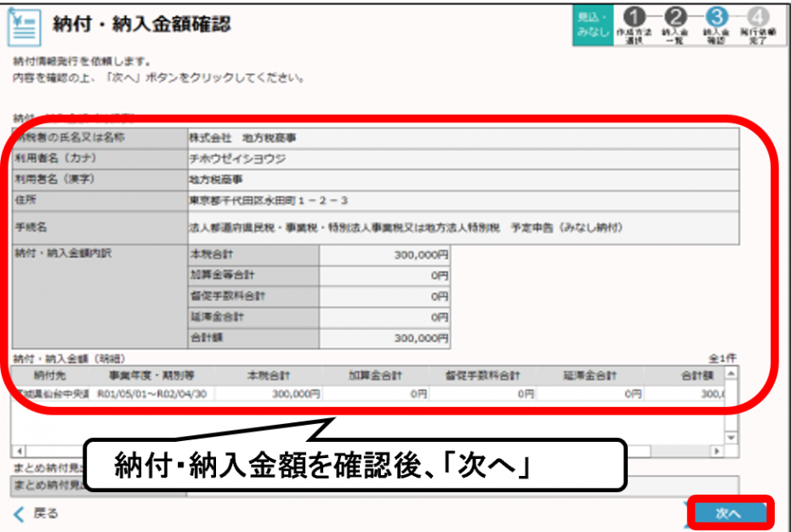Click step 4 発行依頼完了 circle

tap(760, 15)
